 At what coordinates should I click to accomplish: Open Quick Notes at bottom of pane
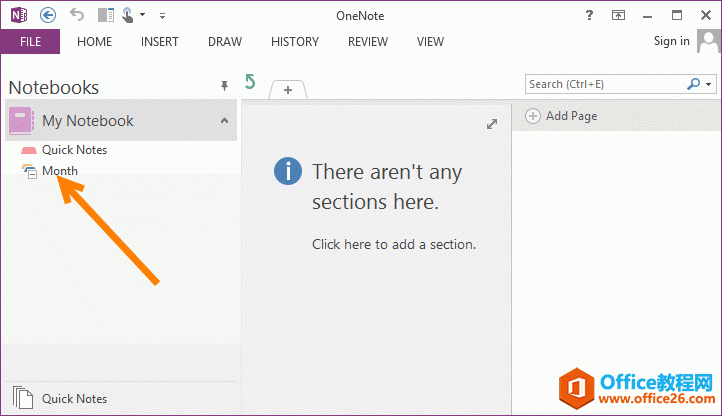(x=74, y=398)
